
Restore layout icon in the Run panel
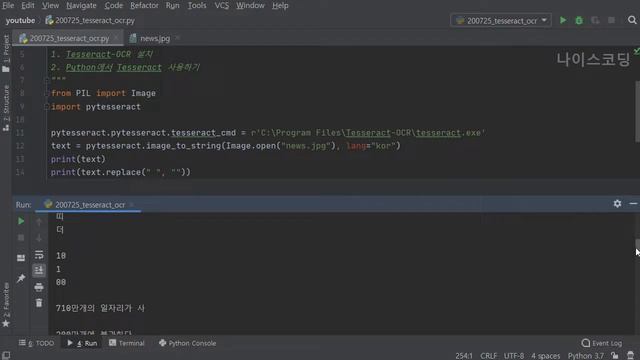tap(21, 258)
